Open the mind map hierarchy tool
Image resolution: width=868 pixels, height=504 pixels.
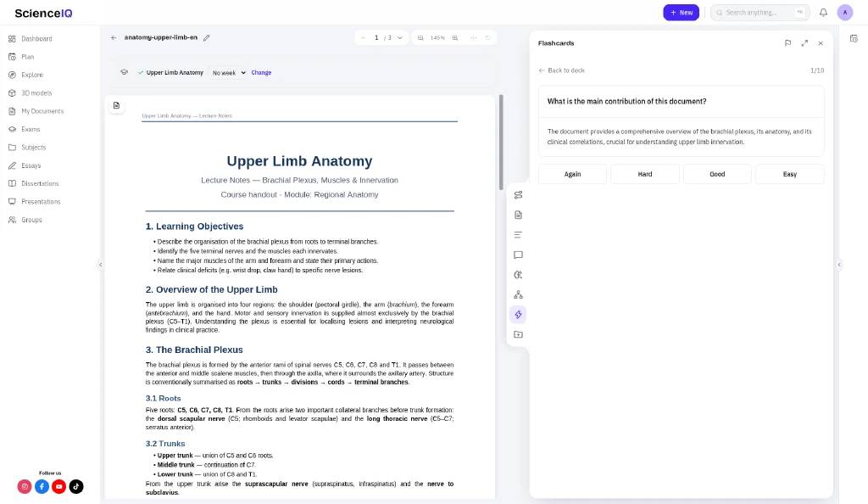point(518,294)
